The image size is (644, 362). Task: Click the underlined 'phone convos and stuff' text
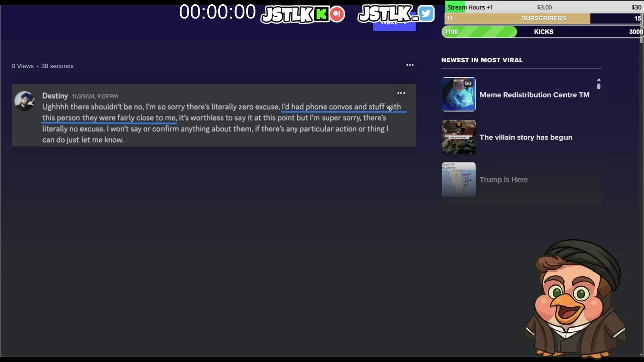[x=345, y=107]
